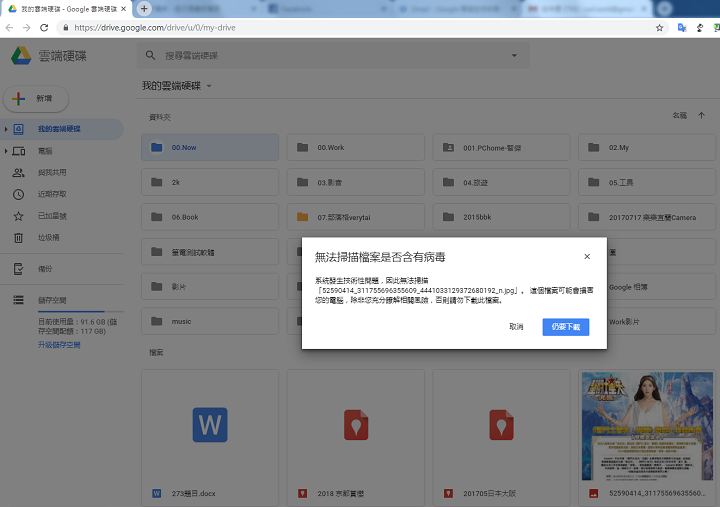Click the 273題目.docx file name

(x=193, y=494)
